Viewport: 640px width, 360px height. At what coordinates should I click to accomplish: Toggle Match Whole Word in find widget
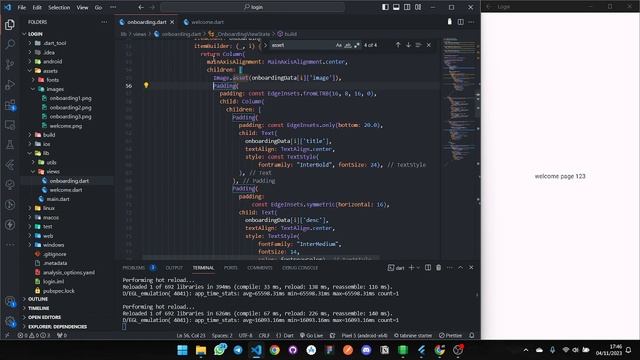coord(348,45)
